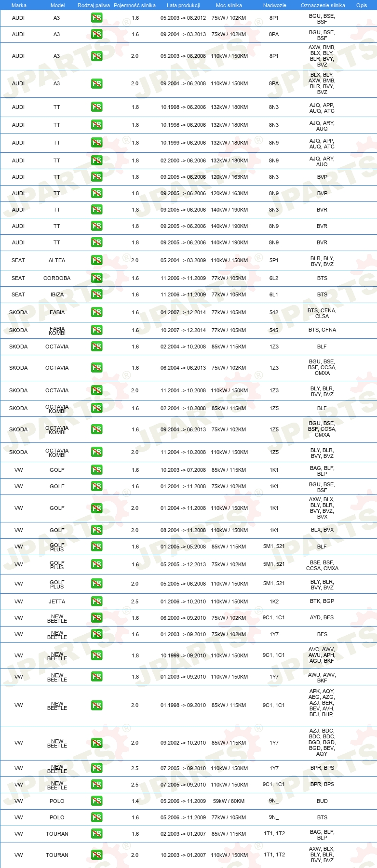Select the 05.2004 -> 03.2009 production years cell
This screenshot has width=377, height=868.
coord(183,260)
